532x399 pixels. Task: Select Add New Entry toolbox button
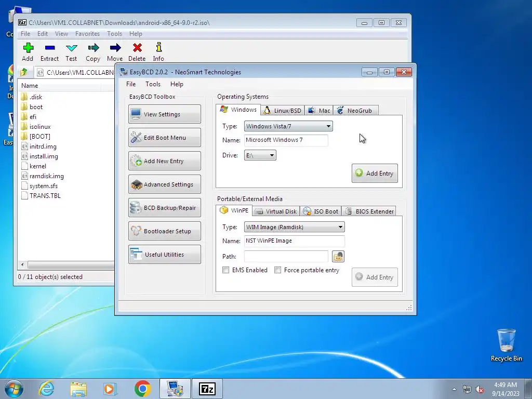165,161
